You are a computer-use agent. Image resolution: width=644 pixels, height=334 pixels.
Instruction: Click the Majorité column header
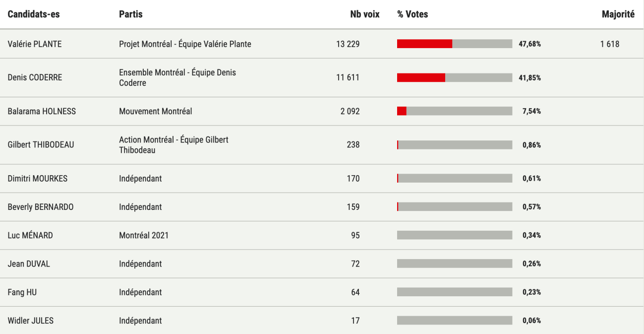[x=618, y=14]
